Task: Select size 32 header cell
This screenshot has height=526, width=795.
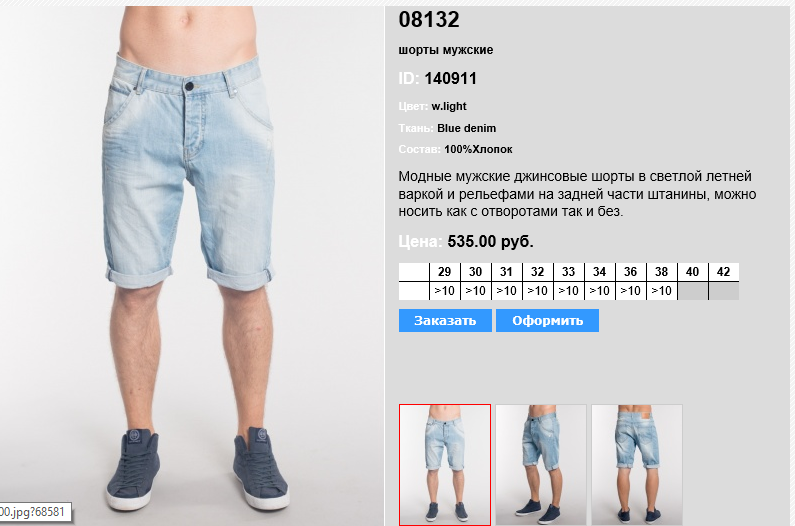Action: 537,272
